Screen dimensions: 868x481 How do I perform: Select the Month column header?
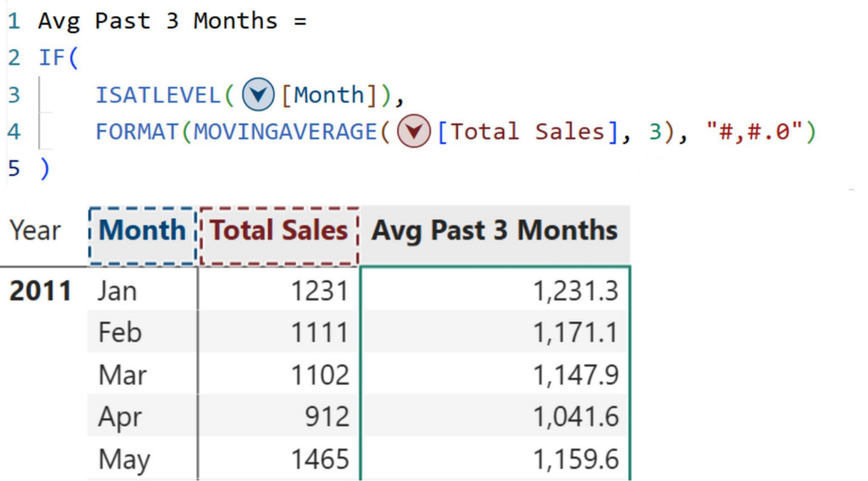(142, 231)
